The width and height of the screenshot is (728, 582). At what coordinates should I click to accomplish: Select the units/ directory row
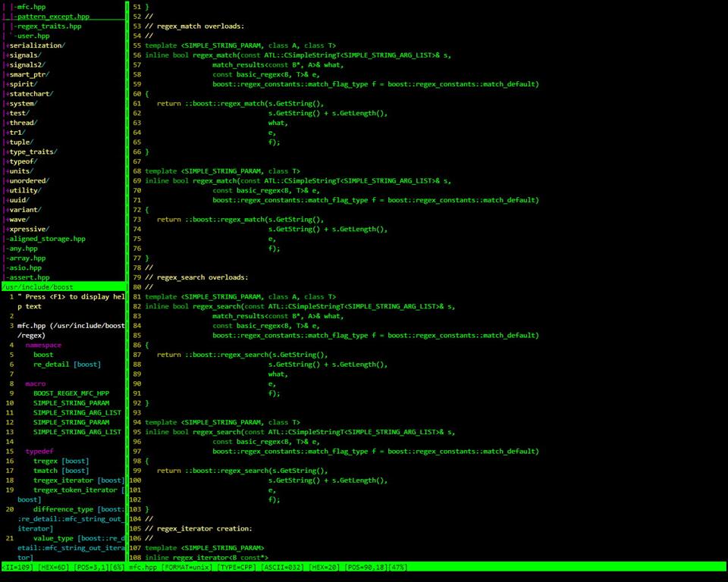pyautogui.click(x=20, y=171)
